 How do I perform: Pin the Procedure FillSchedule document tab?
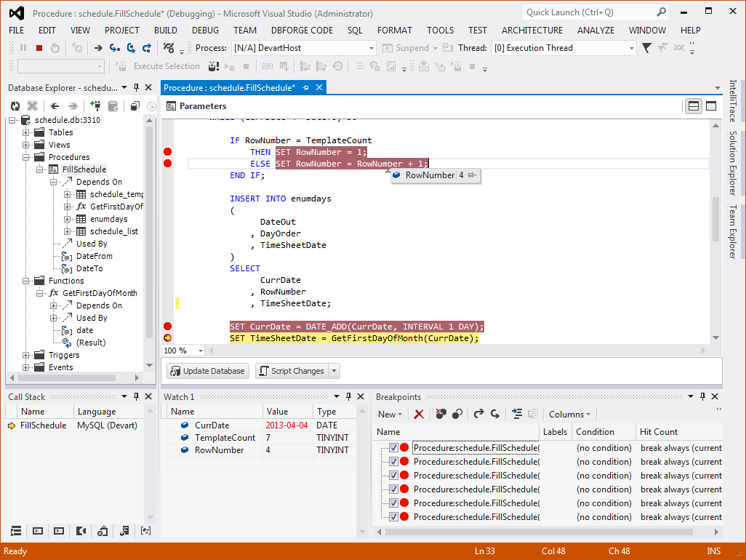click(305, 87)
